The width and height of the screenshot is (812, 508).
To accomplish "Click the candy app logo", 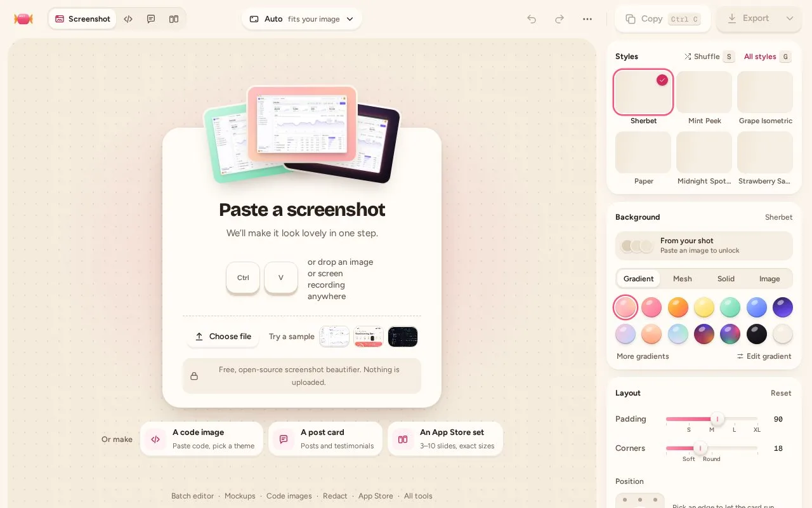I will click(23, 19).
